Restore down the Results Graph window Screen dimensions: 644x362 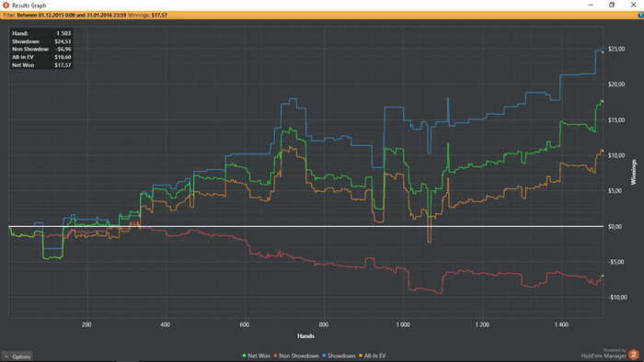click(x=612, y=5)
